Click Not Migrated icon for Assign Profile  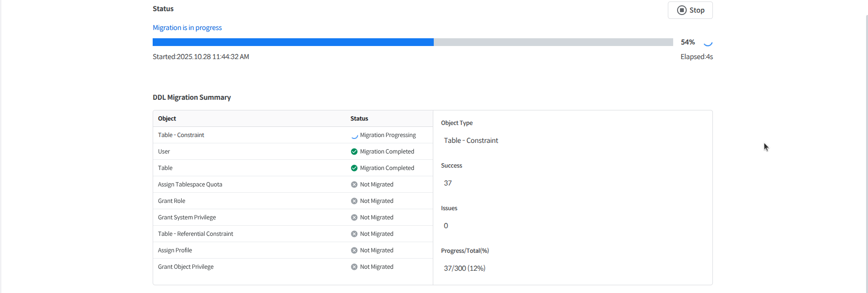click(x=354, y=250)
